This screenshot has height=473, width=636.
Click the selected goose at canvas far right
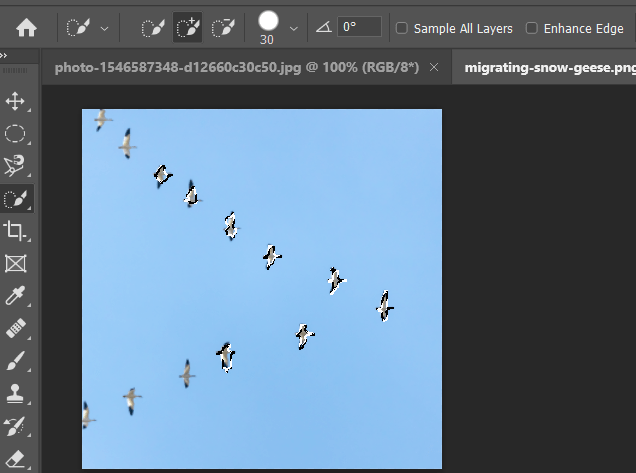coord(385,306)
